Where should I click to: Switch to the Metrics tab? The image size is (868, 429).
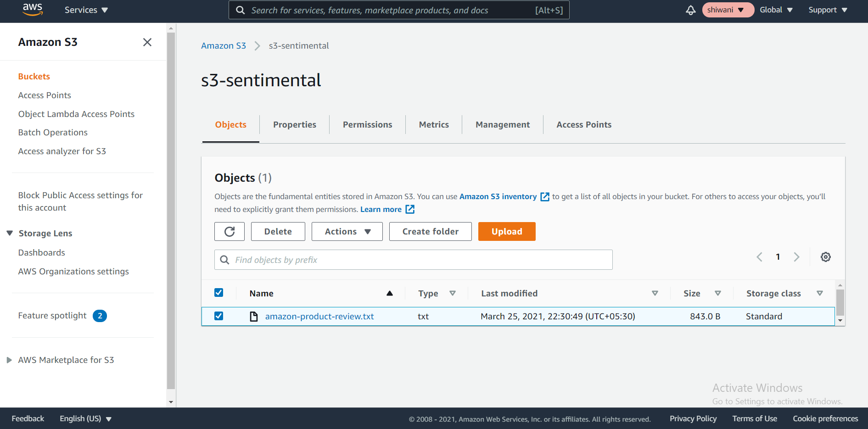point(434,125)
